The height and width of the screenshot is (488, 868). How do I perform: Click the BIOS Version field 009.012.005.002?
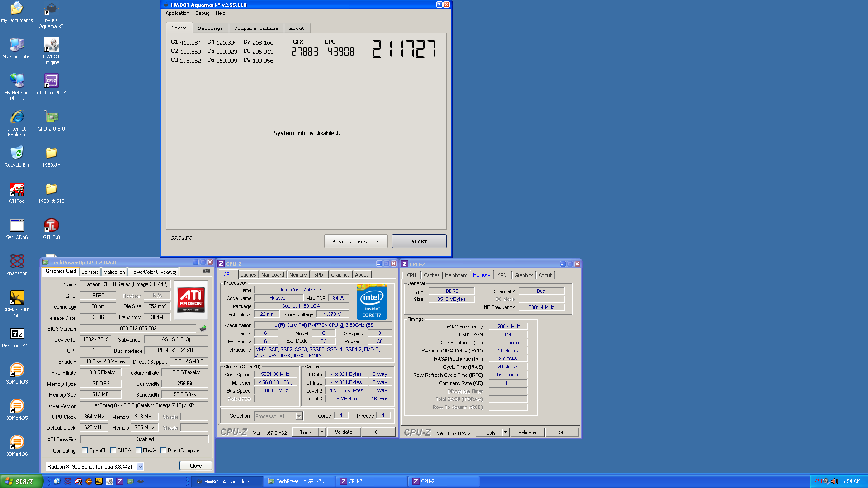pos(138,328)
